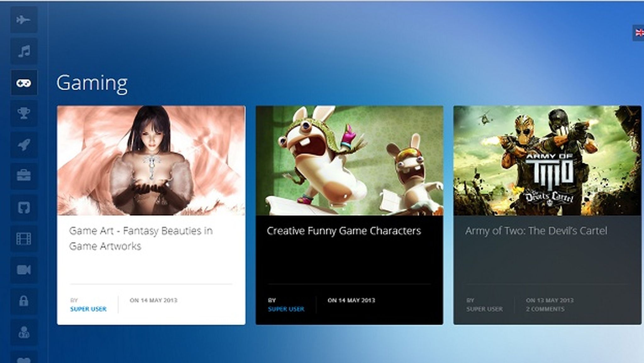This screenshot has height=363, width=644.
Task: Select the gamepad Gaming icon
Action: click(24, 83)
